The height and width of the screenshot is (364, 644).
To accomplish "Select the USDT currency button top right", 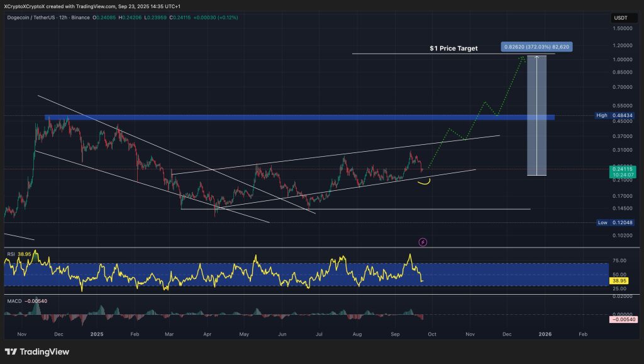I will [x=622, y=18].
